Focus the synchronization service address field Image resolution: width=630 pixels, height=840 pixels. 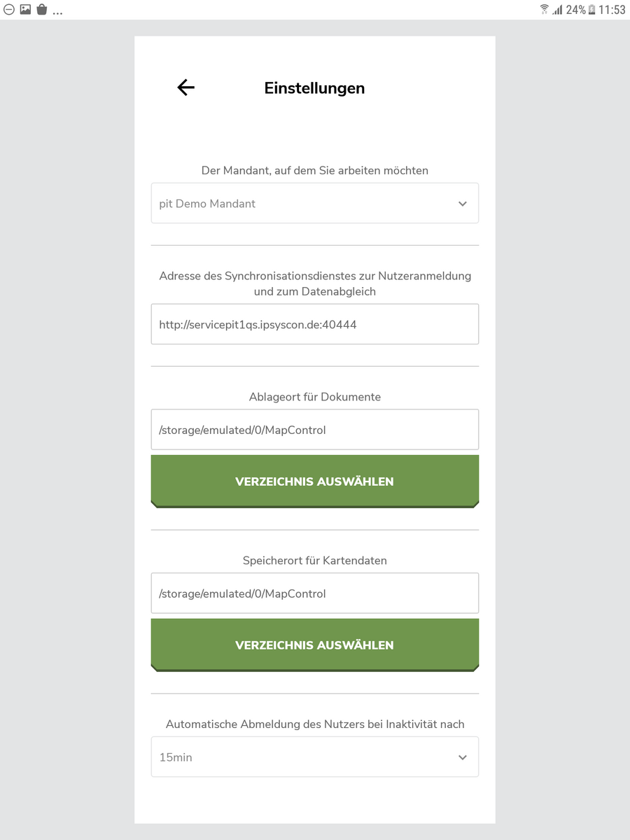[315, 325]
